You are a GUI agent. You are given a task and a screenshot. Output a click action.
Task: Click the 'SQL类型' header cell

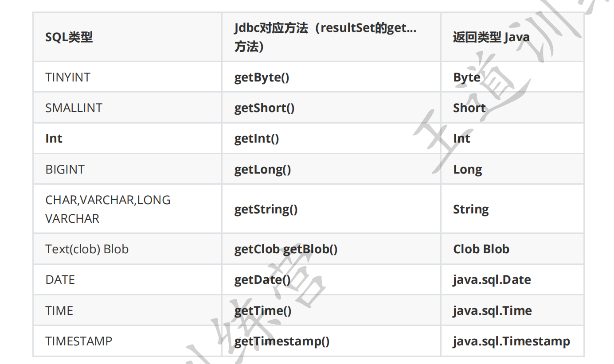coord(127,37)
